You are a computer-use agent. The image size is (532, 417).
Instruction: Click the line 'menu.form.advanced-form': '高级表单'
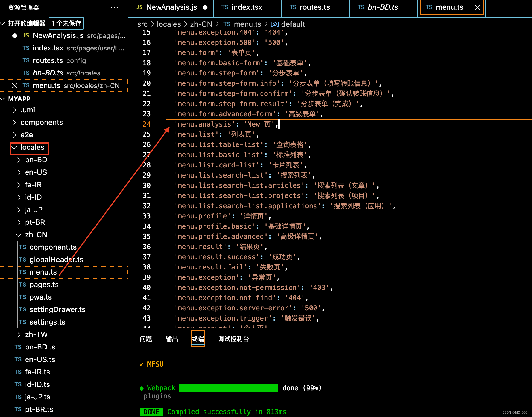[x=249, y=114]
